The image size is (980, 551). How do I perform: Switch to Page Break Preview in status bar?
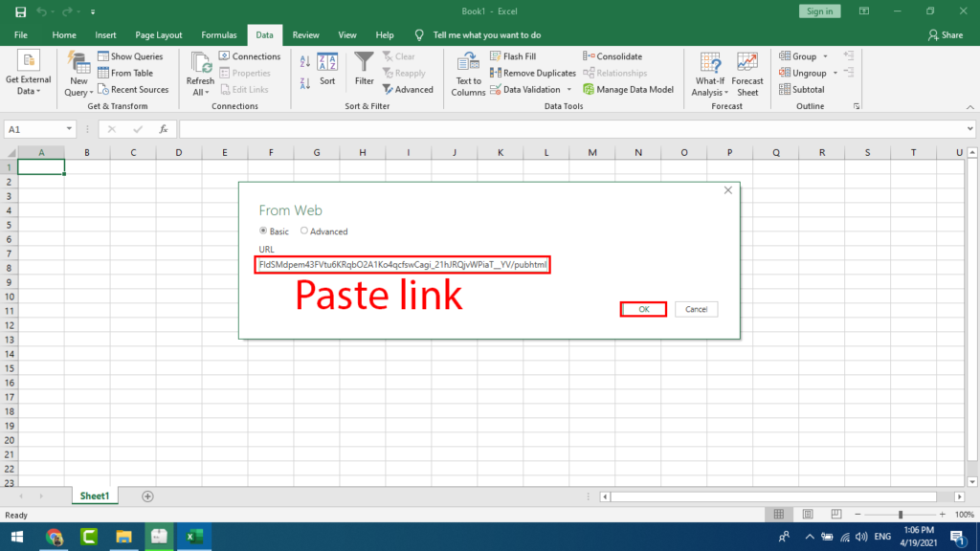coord(836,514)
